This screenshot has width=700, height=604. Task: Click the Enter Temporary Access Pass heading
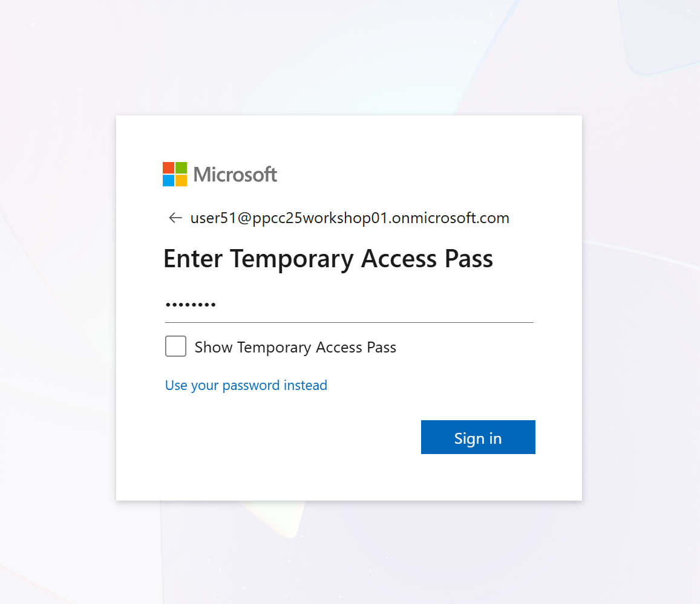(327, 258)
